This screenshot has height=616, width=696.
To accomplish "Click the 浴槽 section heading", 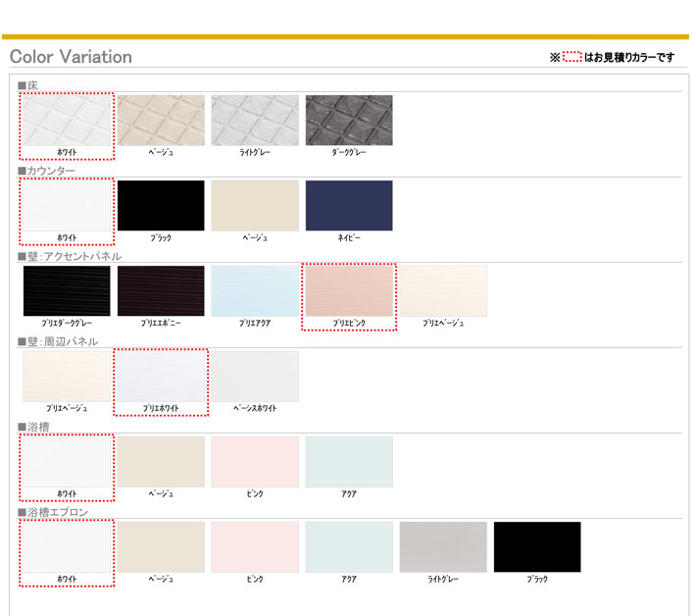I will point(33,427).
